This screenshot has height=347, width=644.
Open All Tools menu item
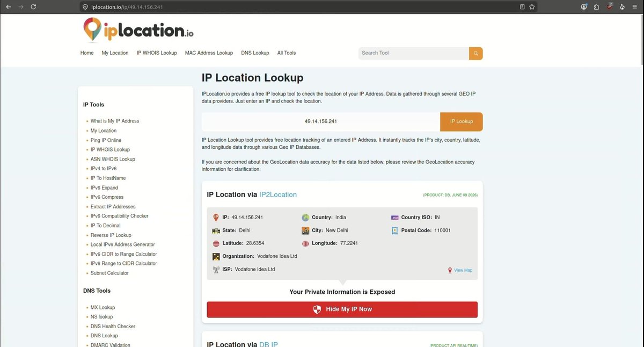tap(287, 53)
